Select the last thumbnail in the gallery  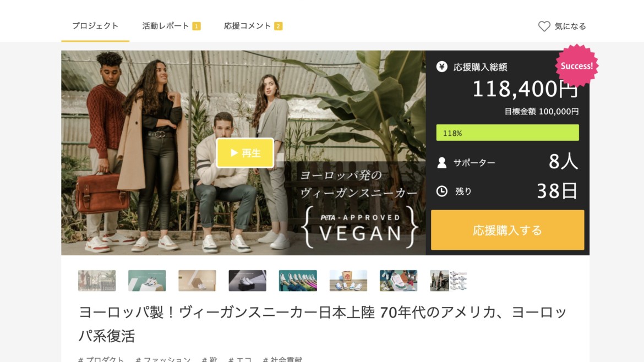[x=449, y=281]
